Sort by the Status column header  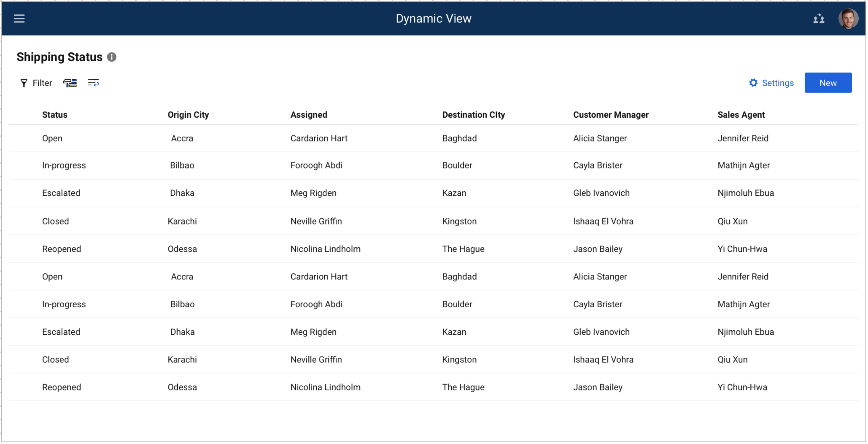point(55,115)
